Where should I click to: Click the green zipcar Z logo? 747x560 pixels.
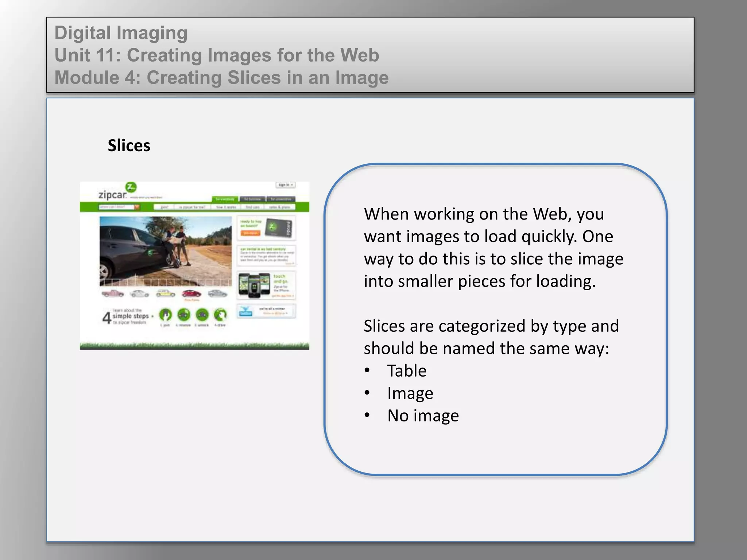(131, 187)
